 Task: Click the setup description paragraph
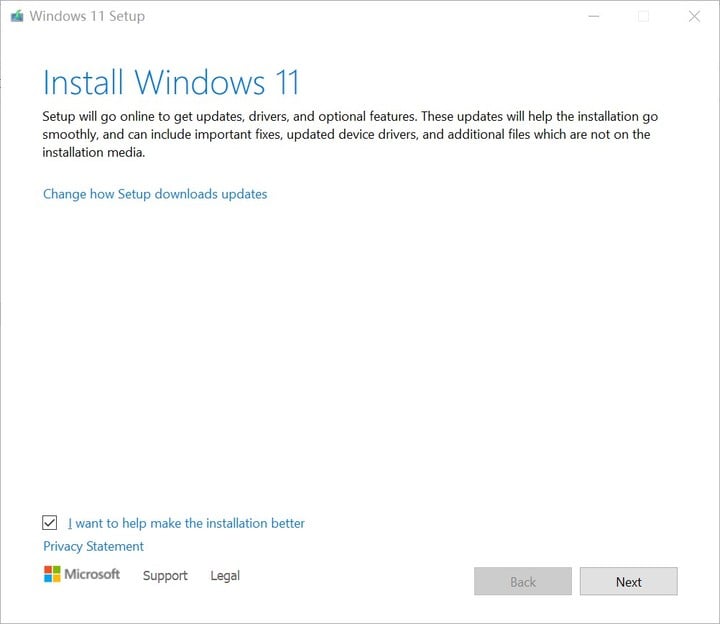(x=350, y=135)
